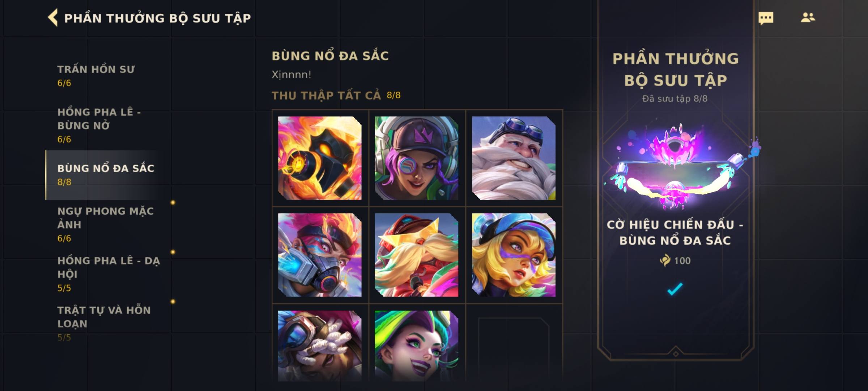Select the blonde girl with blue cap icon
868x391 pixels.
point(514,255)
